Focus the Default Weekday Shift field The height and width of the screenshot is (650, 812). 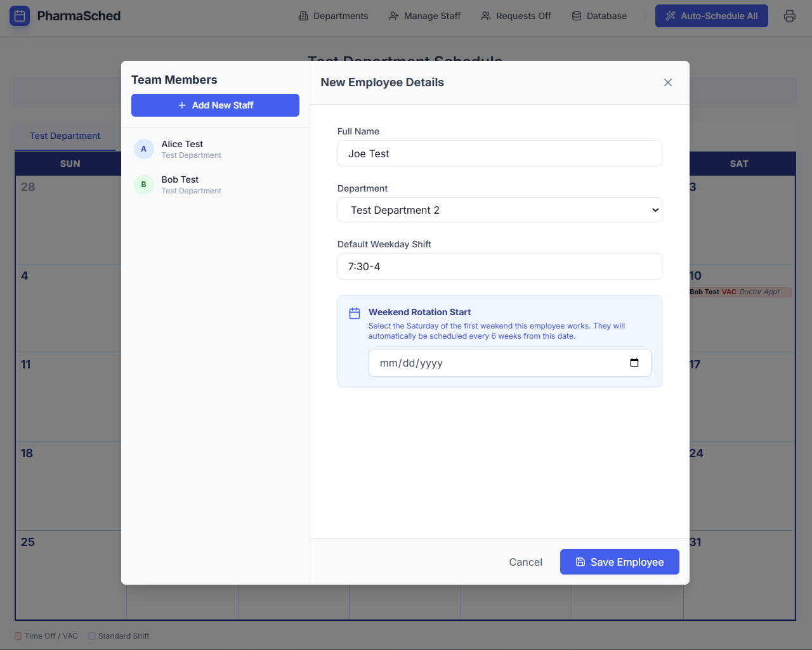pos(499,266)
